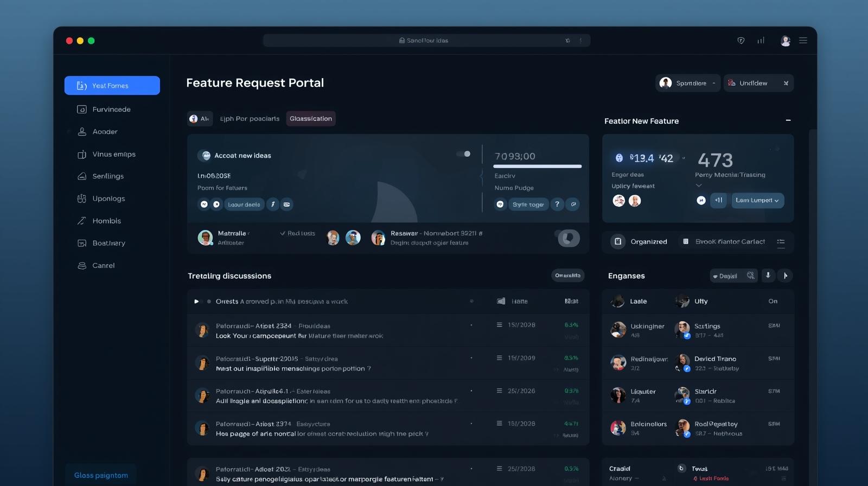Click the Glass paigntom link
The image size is (868, 486).
click(101, 475)
